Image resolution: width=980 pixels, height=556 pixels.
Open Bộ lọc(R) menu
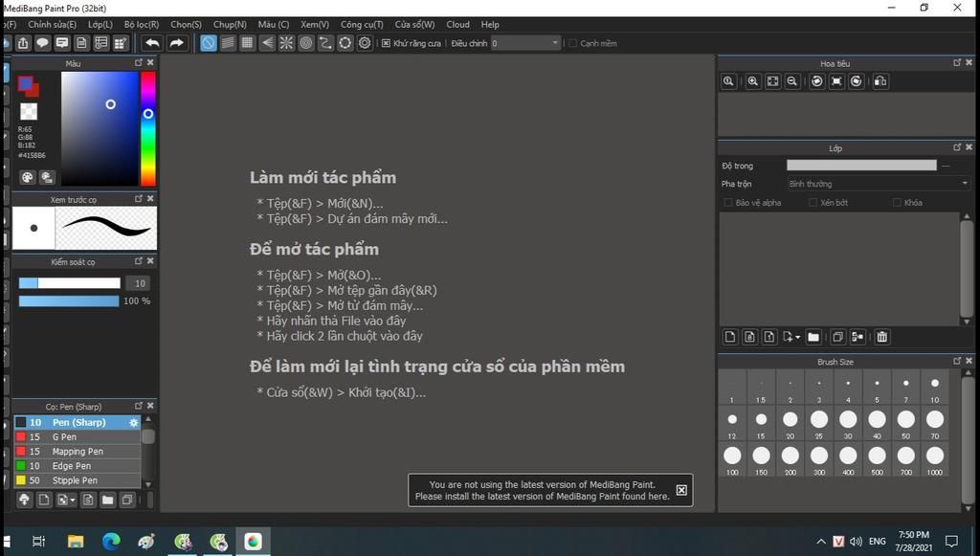[x=142, y=24]
